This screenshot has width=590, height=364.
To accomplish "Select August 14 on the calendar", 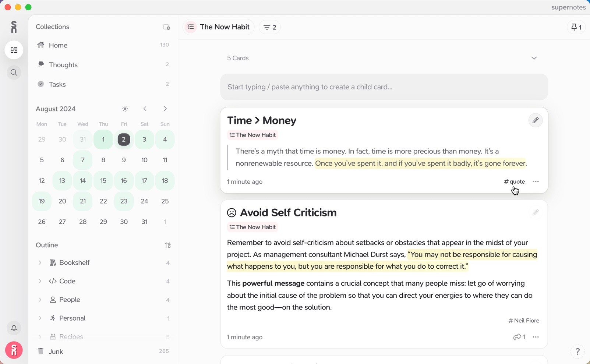I will (x=83, y=181).
